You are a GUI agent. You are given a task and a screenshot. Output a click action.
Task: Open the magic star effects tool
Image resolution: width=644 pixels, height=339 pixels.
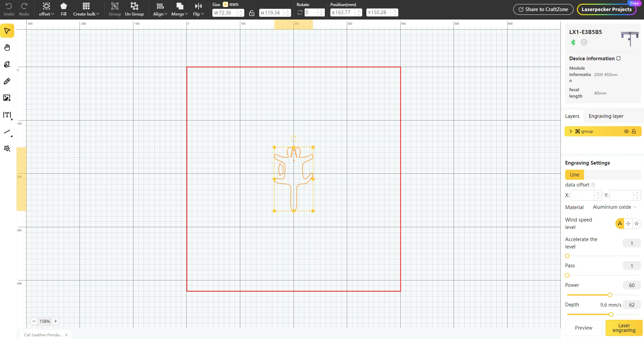[x=7, y=148]
